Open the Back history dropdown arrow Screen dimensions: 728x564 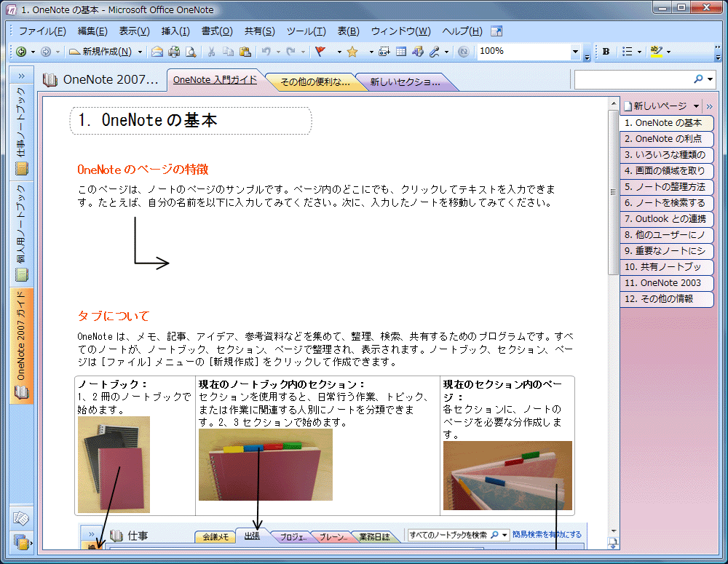[33, 52]
